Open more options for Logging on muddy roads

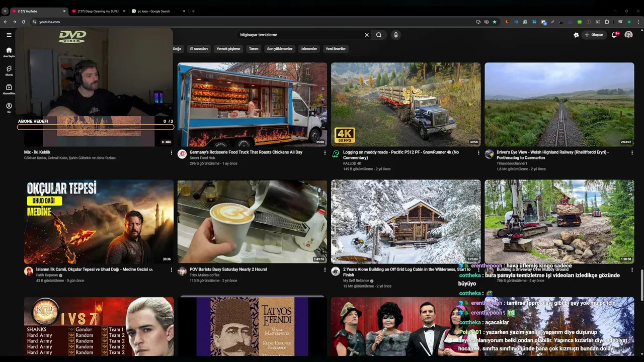click(478, 152)
